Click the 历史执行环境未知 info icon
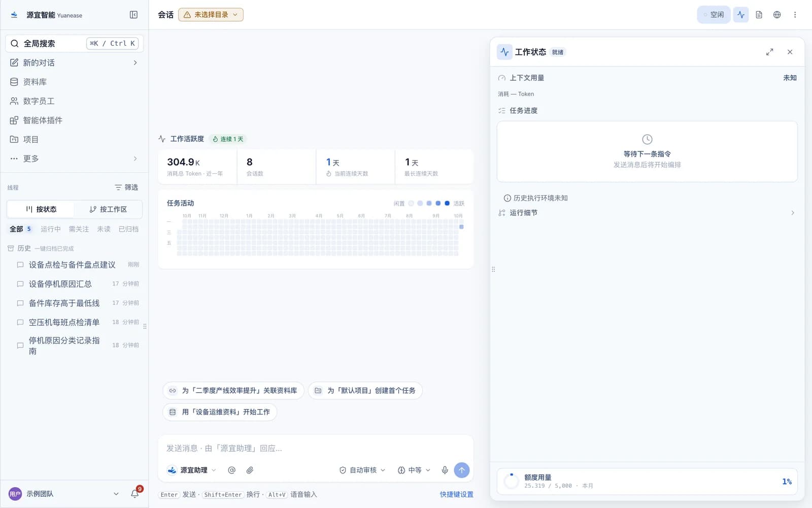Viewport: 812px width, 508px height. point(507,198)
